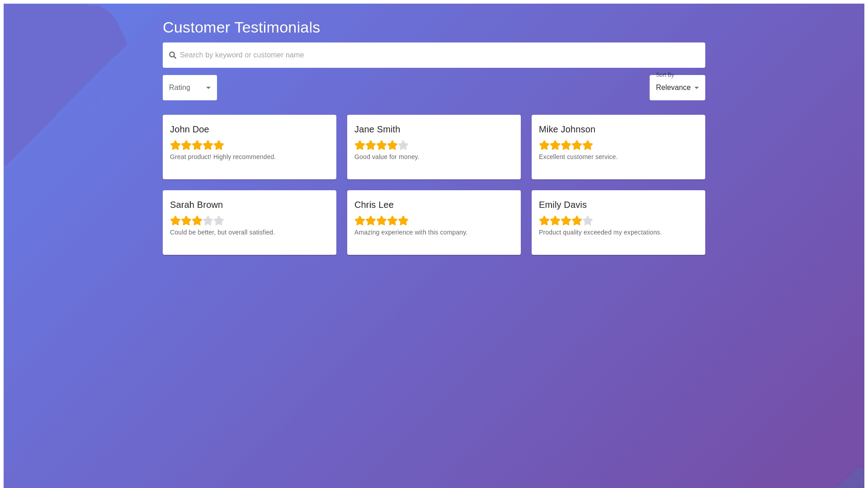Click the Mike Johnson name heading
Viewport: 868px width, 488px height.
[x=567, y=129]
